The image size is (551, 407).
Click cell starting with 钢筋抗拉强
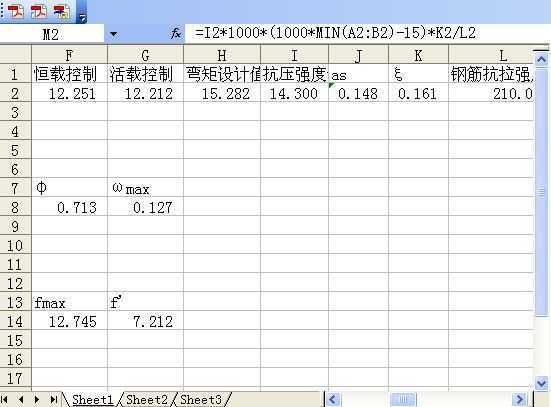[491, 73]
